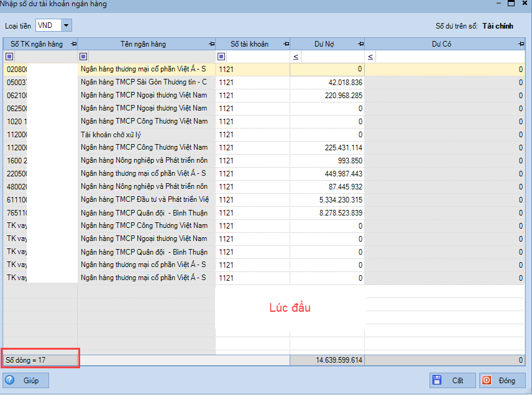Click the ≤ filter operator under Dư Có
The height and width of the screenshot is (395, 532).
[x=370, y=57]
